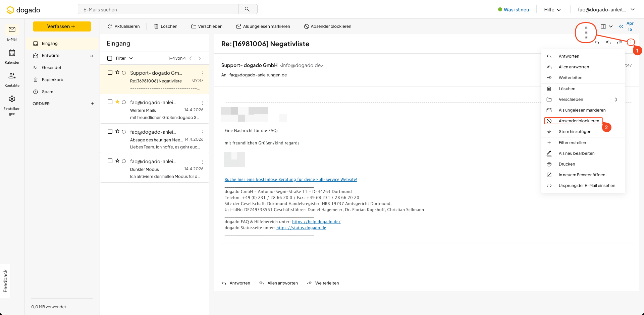This screenshot has height=315, width=644.
Task: Open the faq@dogado-anleit... account dropdown
Action: [606, 10]
